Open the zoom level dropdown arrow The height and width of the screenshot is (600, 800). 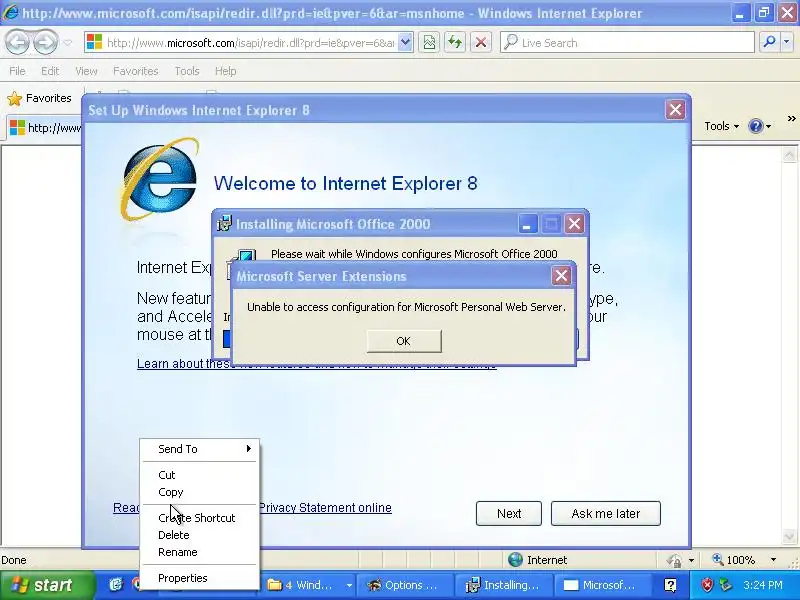tap(773, 560)
